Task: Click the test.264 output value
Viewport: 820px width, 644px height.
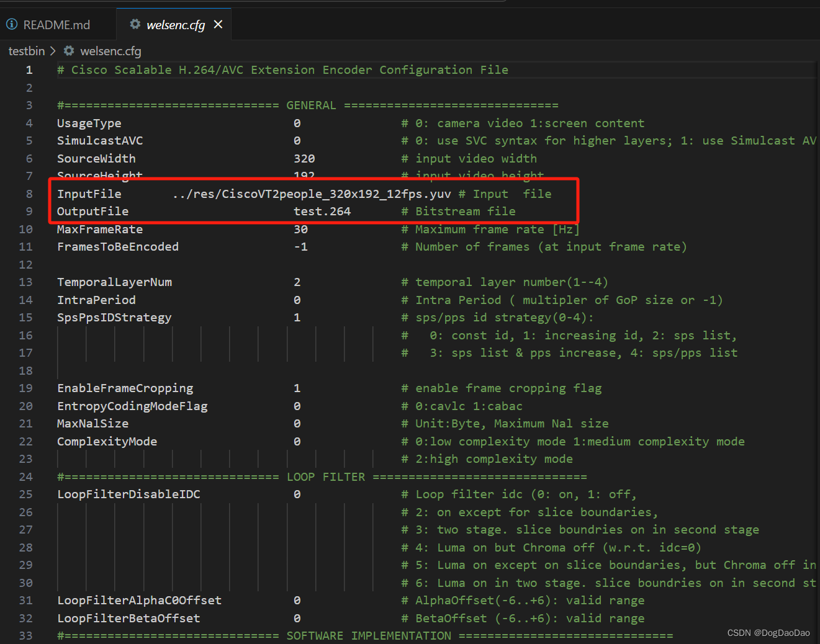Action: 322,212
